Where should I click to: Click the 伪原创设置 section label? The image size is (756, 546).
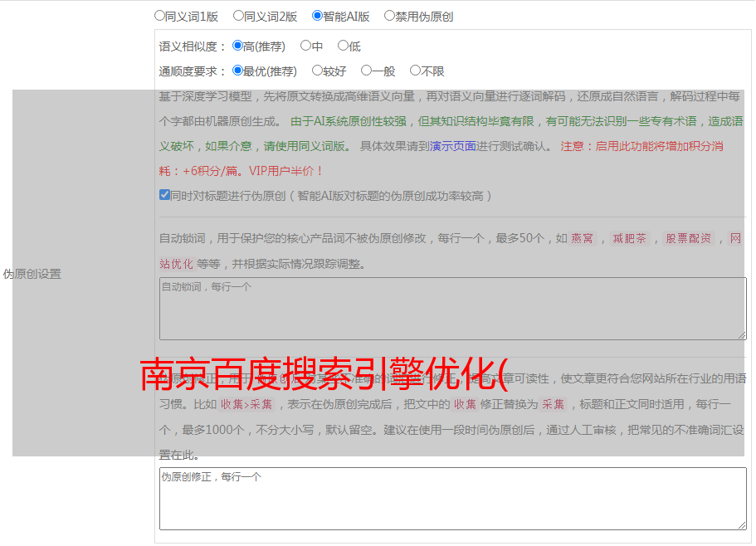32,274
